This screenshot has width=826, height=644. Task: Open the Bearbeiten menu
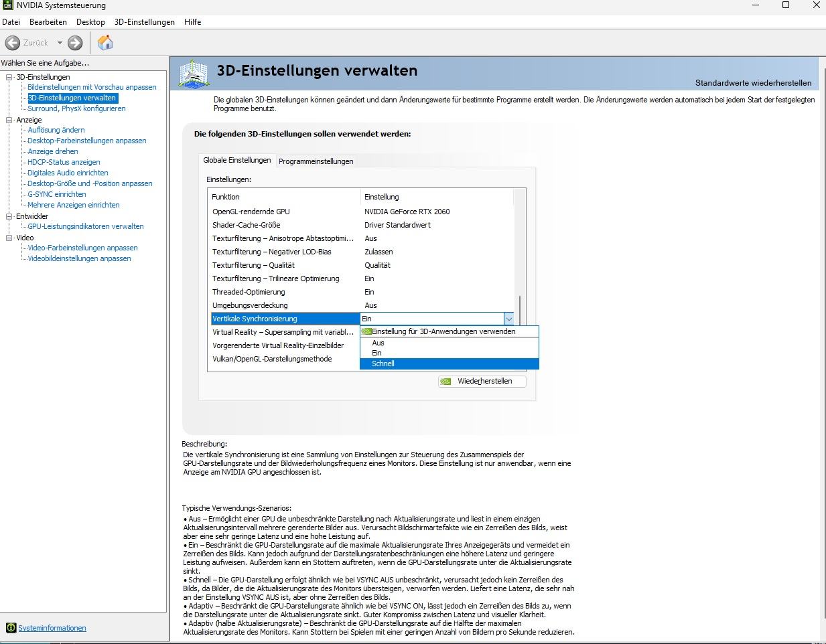(48, 22)
